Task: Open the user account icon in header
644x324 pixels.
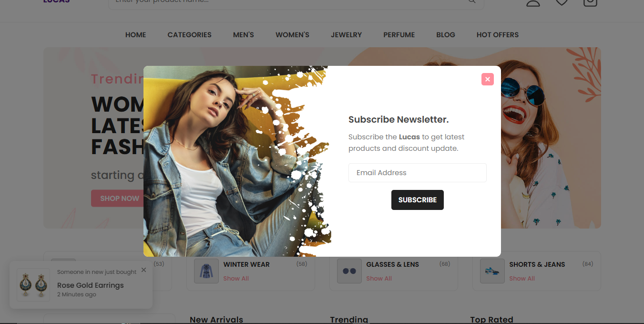Action: click(x=533, y=2)
